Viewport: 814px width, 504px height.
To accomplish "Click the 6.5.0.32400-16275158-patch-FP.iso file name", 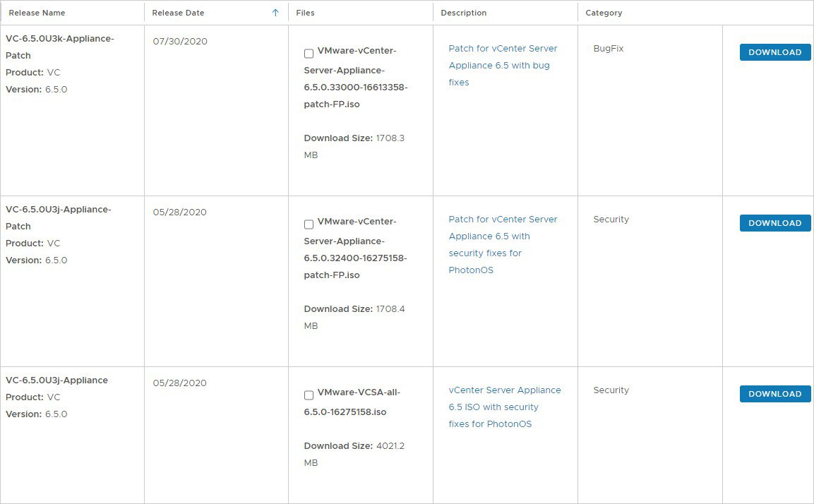I will tap(356, 248).
